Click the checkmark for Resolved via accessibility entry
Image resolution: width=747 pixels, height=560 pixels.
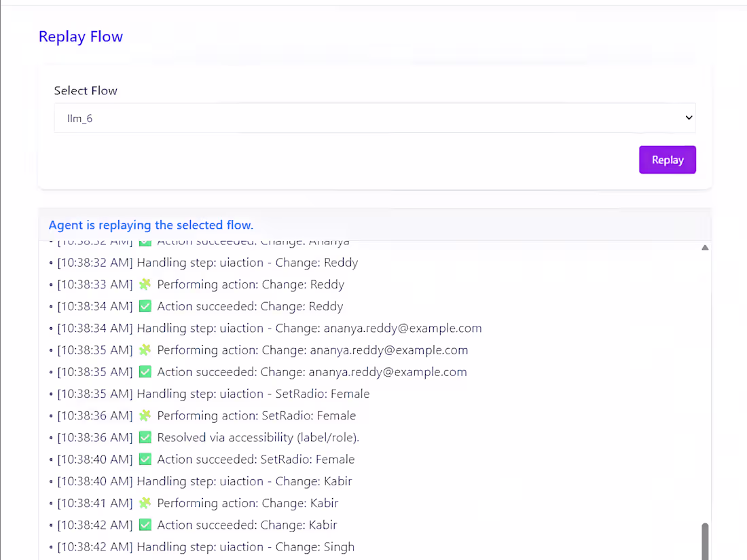coord(145,437)
